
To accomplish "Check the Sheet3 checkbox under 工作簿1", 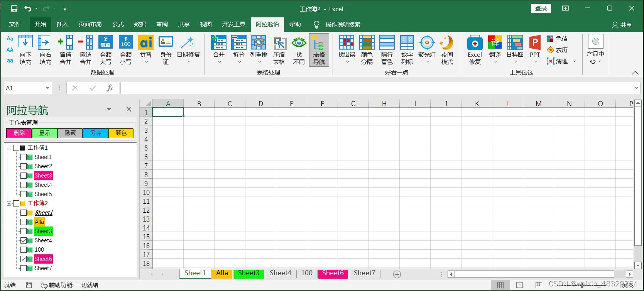I will (24, 176).
